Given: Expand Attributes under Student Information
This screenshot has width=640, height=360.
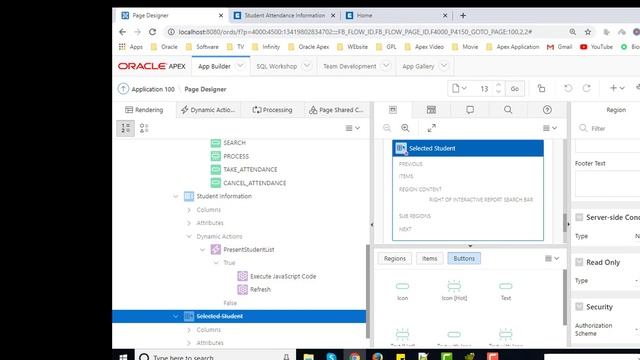Looking at the screenshot, I should [189, 223].
